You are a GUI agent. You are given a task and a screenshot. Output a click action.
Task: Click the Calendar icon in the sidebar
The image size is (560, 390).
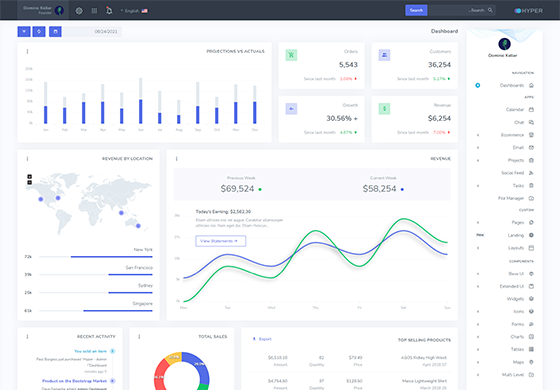[x=531, y=110]
